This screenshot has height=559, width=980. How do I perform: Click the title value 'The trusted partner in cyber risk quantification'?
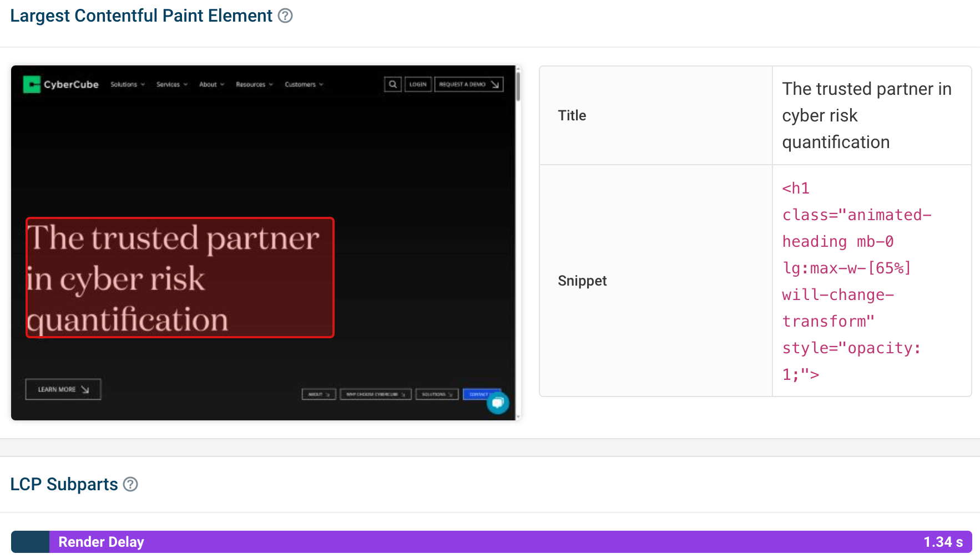click(x=867, y=115)
